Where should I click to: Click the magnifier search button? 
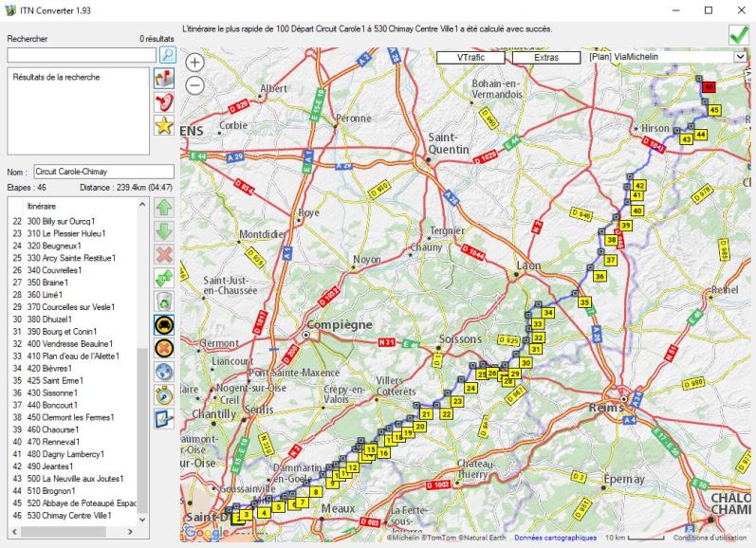click(167, 54)
